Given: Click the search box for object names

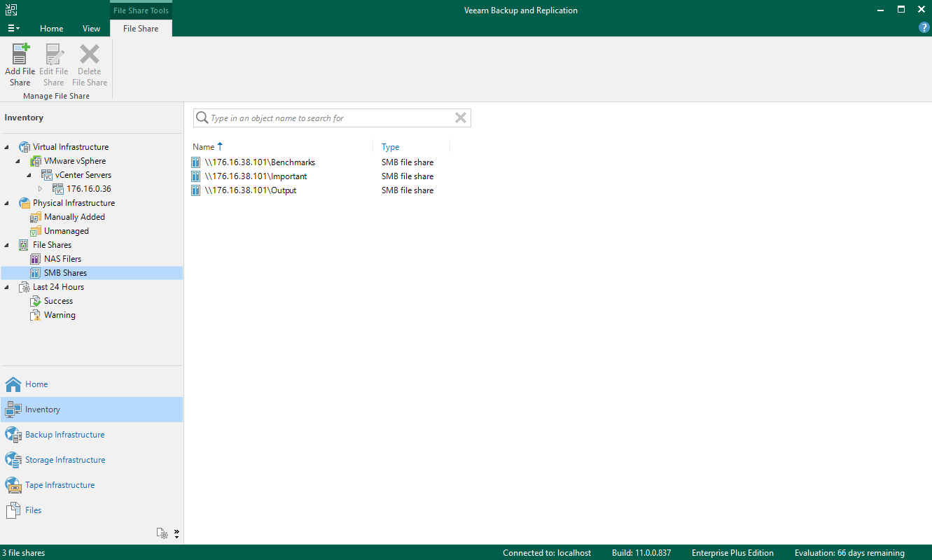Looking at the screenshot, I should click(x=332, y=118).
